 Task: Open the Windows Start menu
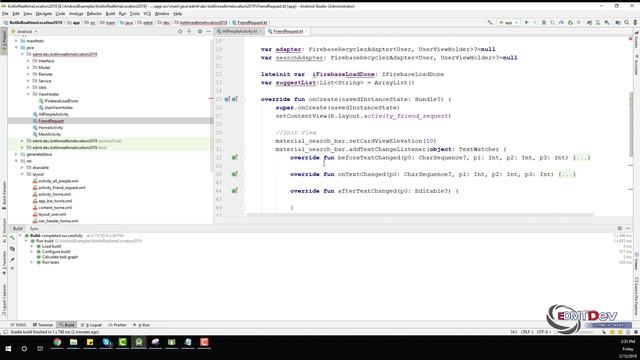point(8,349)
